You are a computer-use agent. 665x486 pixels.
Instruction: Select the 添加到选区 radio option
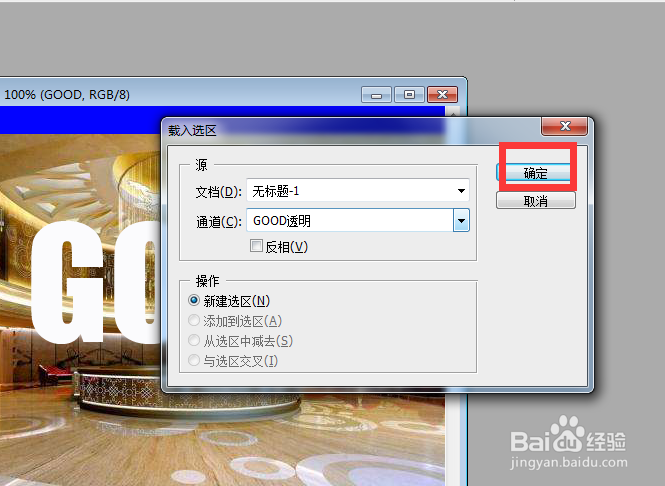click(194, 320)
